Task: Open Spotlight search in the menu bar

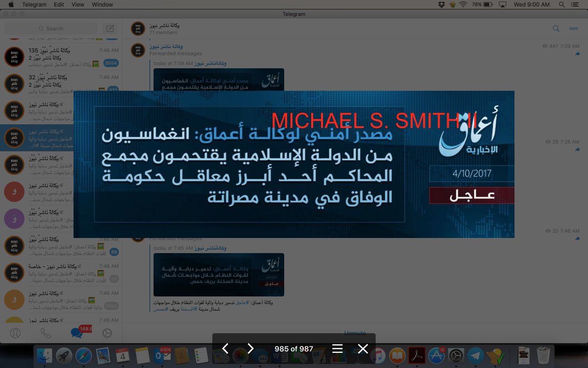Action: click(562, 4)
